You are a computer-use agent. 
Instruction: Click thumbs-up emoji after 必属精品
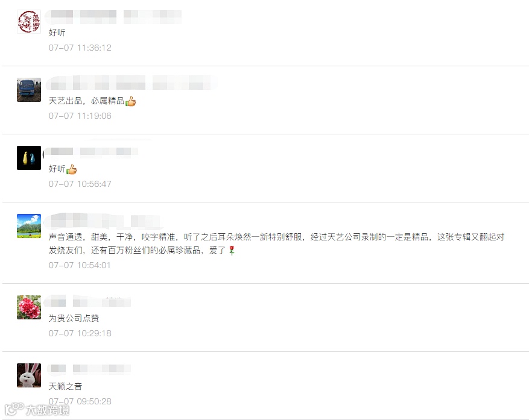click(x=130, y=101)
